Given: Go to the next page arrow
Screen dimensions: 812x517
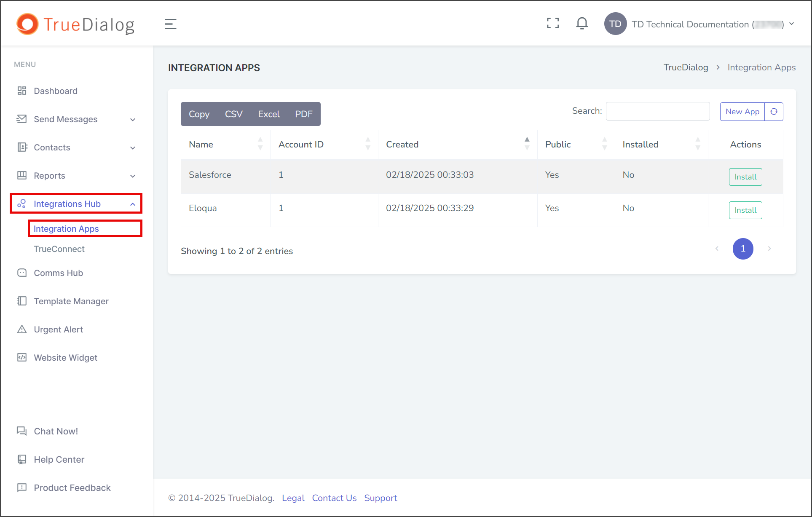Looking at the screenshot, I should coord(769,249).
